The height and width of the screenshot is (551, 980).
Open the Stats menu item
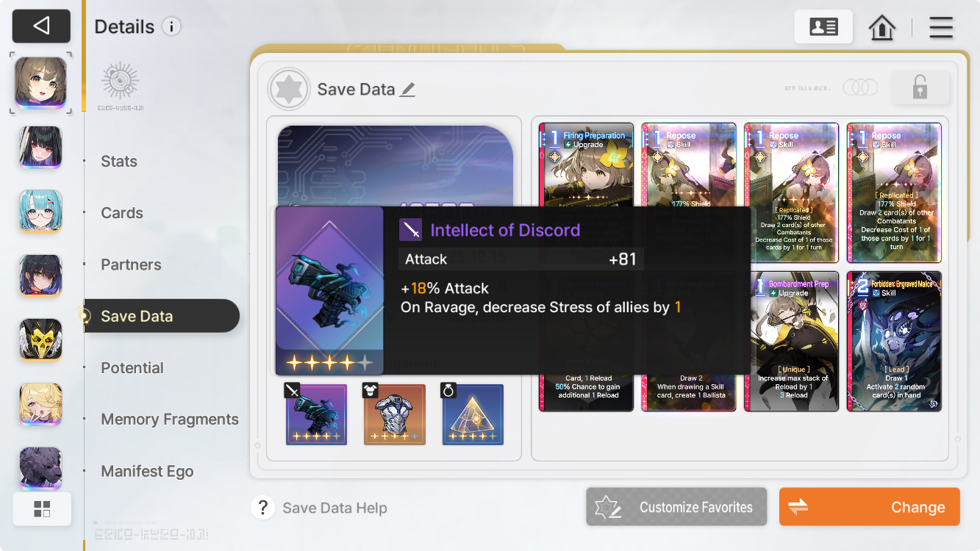119,162
